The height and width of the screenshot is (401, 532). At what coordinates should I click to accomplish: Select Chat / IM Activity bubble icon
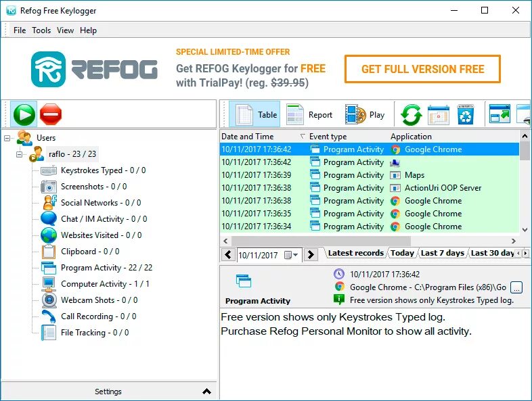(x=49, y=218)
